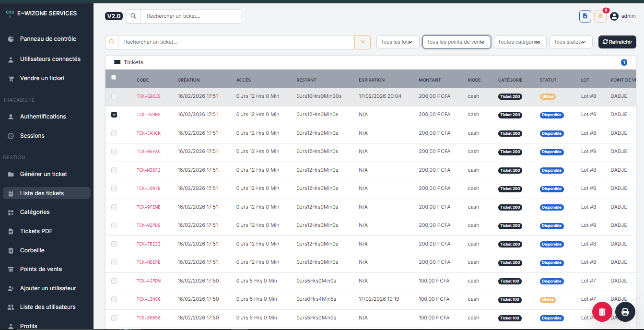Screen dimensions: 644x330
Task: Open the blue document icon in the header
Action: coord(585,16)
